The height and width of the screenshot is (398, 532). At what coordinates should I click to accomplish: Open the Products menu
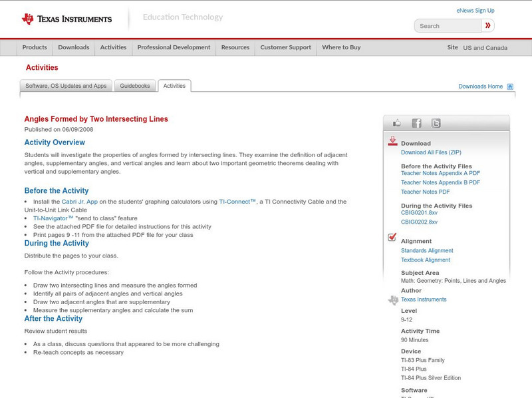(35, 47)
